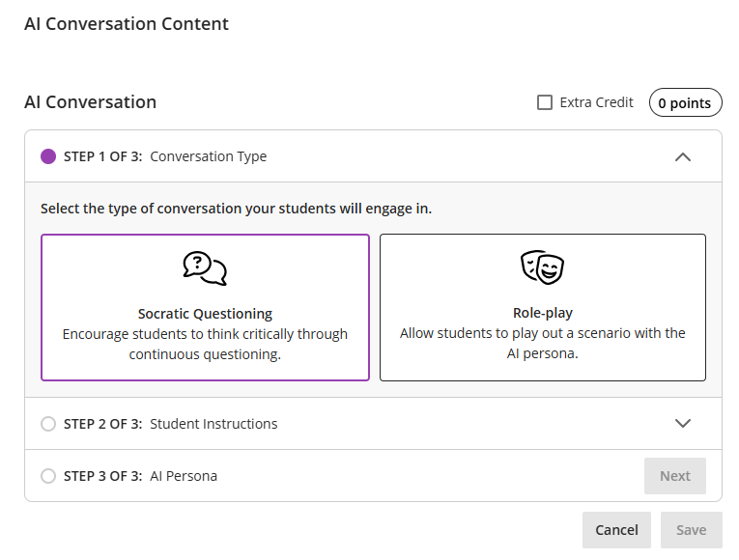The height and width of the screenshot is (560, 739).
Task: Click the Role-play theater masks icon
Action: [x=542, y=267]
